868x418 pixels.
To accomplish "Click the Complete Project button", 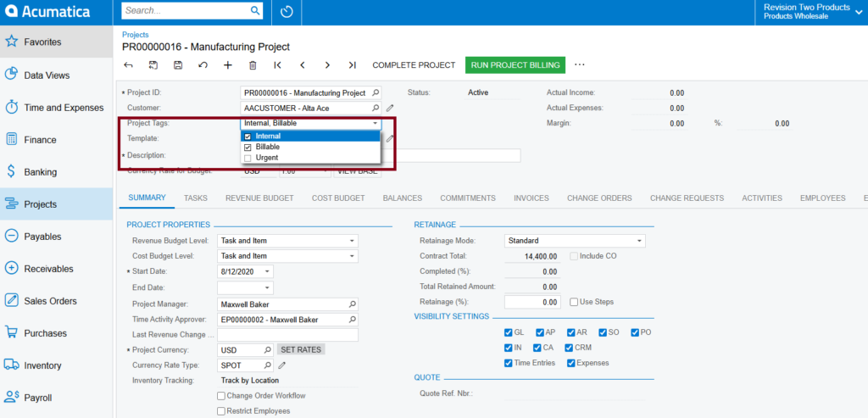I will [414, 64].
